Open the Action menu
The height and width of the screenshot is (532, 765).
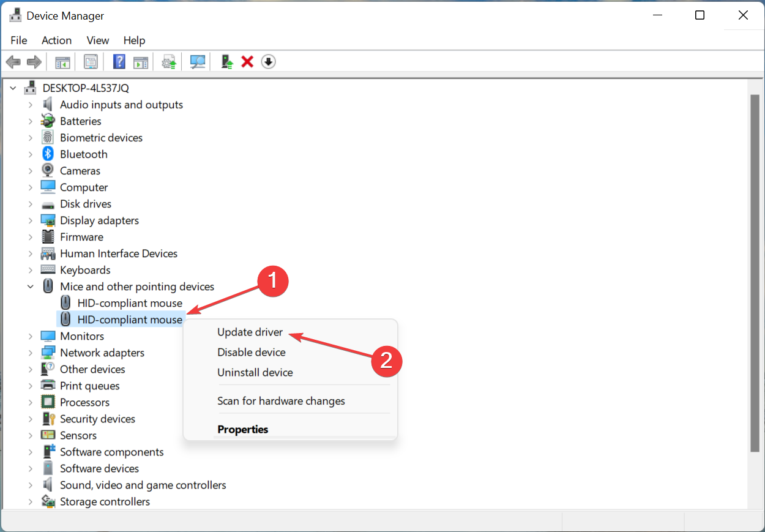click(56, 40)
